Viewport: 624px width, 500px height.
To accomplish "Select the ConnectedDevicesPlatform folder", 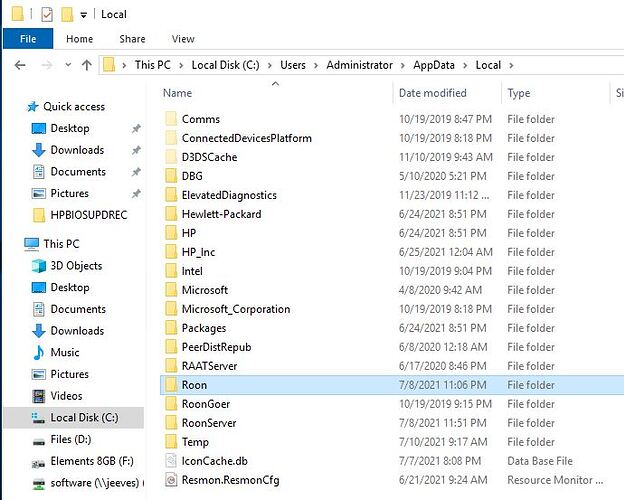I will point(246,138).
